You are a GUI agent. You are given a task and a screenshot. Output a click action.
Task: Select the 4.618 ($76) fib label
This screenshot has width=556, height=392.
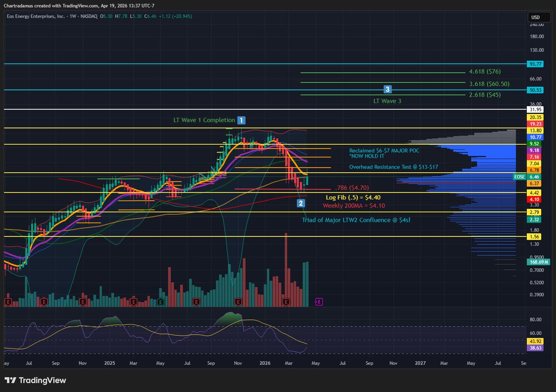pyautogui.click(x=485, y=72)
